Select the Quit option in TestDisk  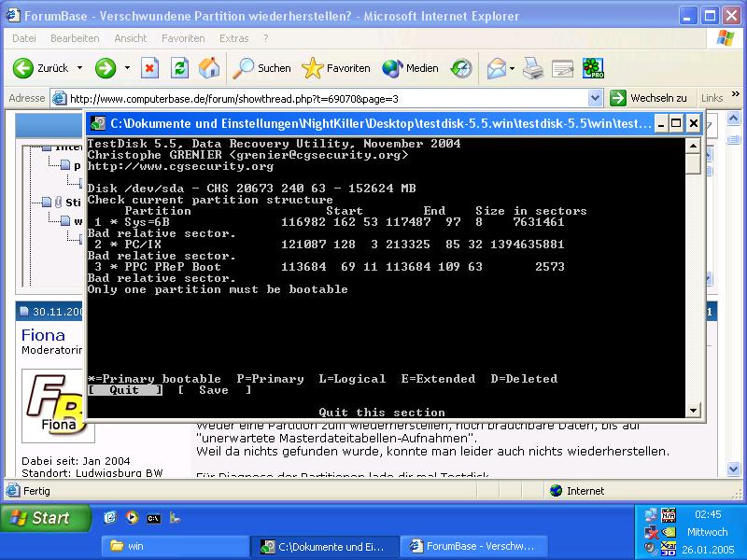[125, 390]
